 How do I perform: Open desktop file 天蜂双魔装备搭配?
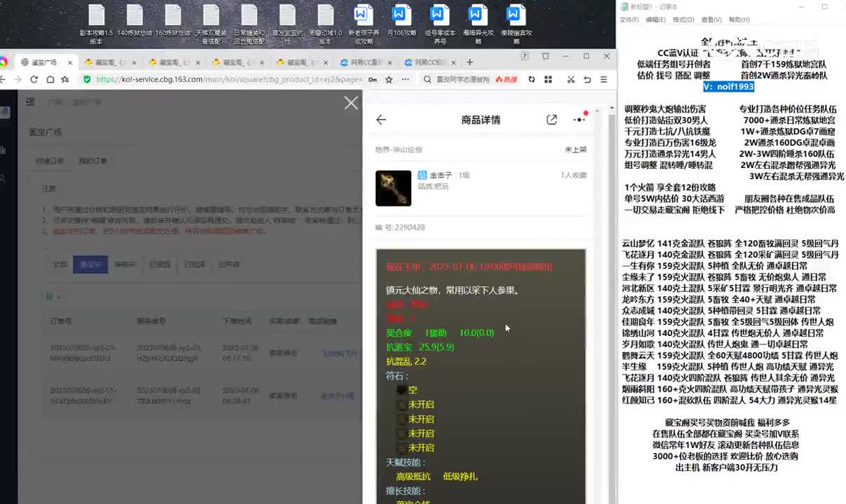coord(211,24)
